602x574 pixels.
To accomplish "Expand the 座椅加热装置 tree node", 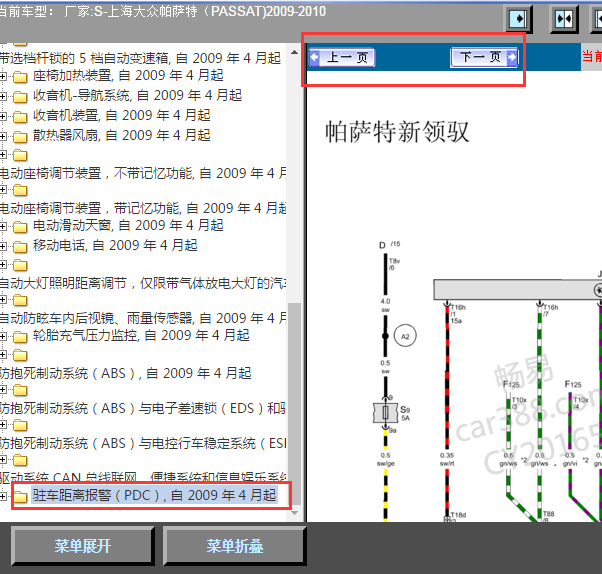I will pyautogui.click(x=3, y=76).
